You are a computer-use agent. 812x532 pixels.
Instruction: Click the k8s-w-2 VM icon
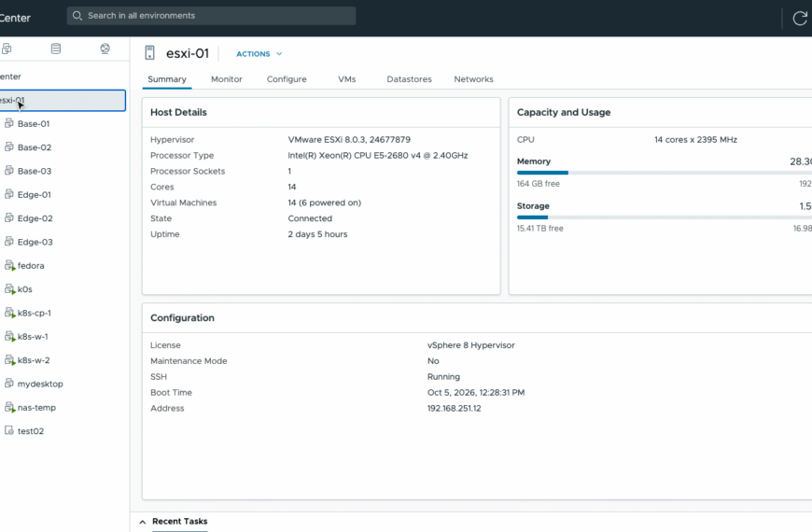coord(9,360)
